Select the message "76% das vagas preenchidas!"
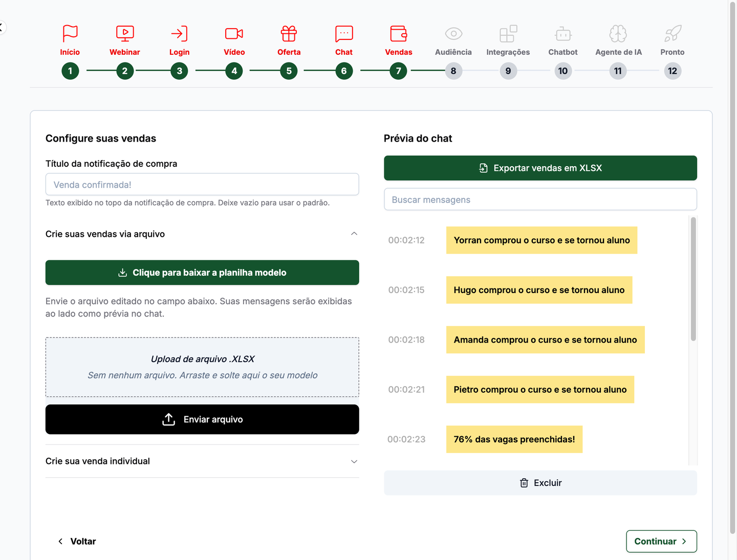Viewport: 737px width, 560px height. (x=514, y=439)
